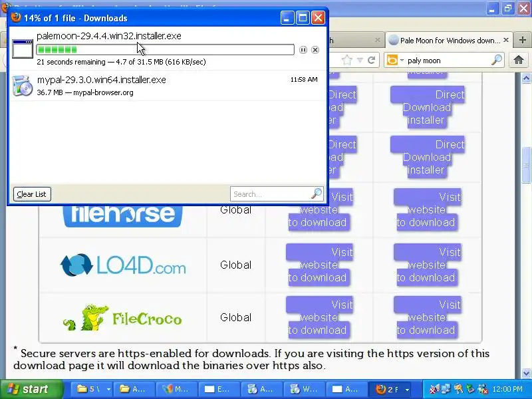This screenshot has height=399, width=532.
Task: Click the vertical scrollbar thumb
Action: 526,165
